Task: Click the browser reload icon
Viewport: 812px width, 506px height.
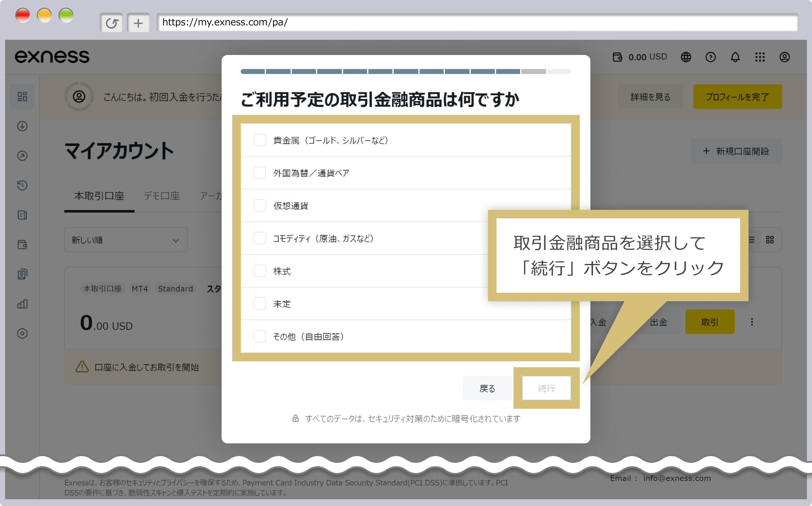Action: [112, 23]
